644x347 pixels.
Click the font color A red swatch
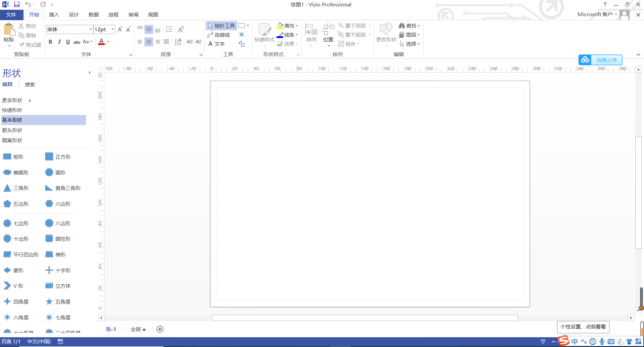(x=101, y=42)
